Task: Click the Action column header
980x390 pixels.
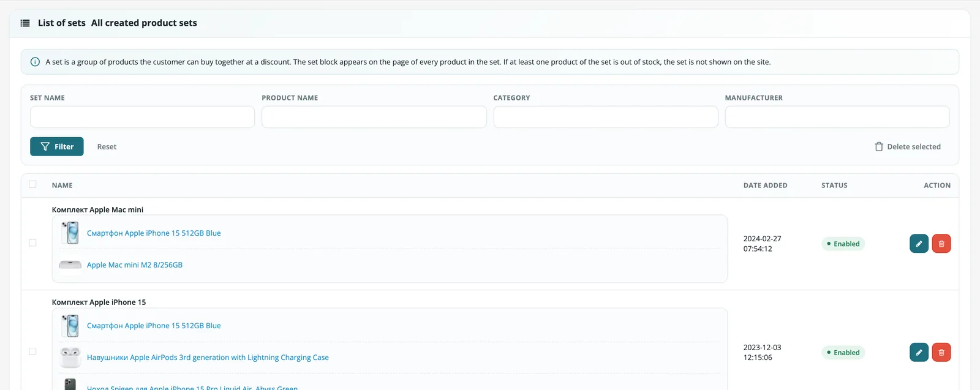Action: [x=937, y=186]
